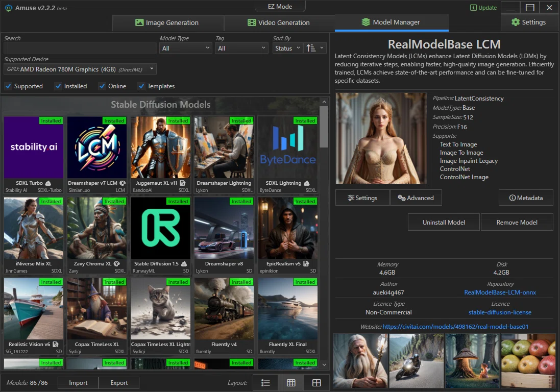Click into the Search field

coord(80,48)
